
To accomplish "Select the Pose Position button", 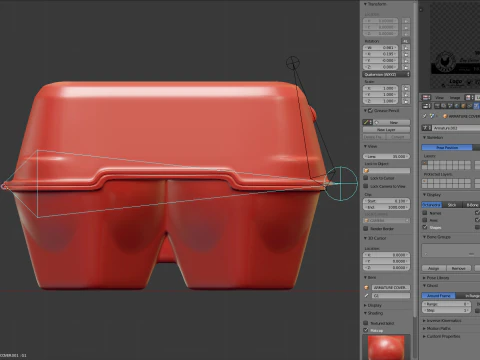I will click(447, 147).
